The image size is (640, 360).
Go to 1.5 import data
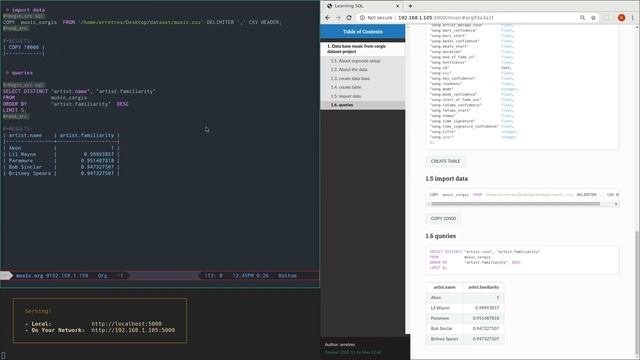click(x=346, y=96)
